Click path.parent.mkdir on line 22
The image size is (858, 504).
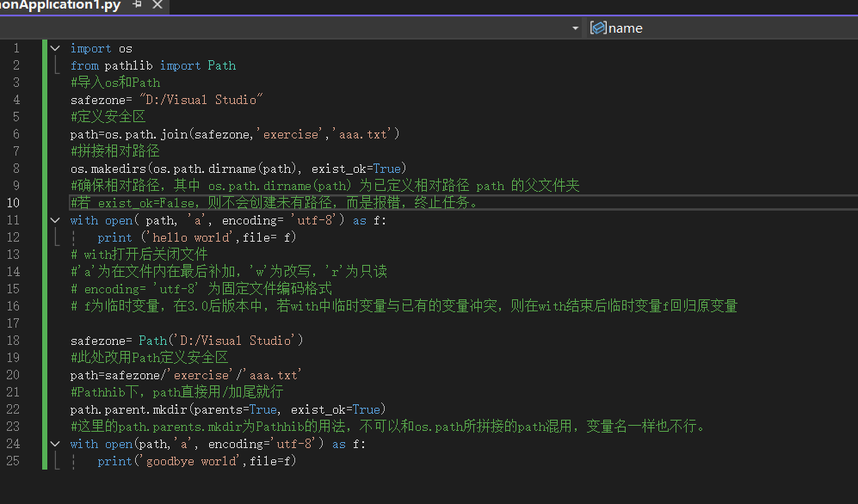tap(128, 409)
